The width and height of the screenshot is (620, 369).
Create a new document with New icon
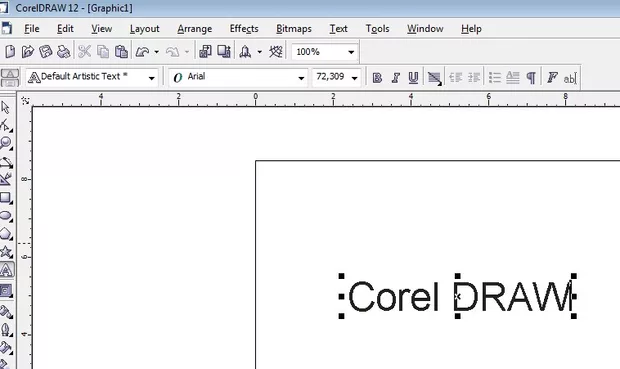(10, 51)
